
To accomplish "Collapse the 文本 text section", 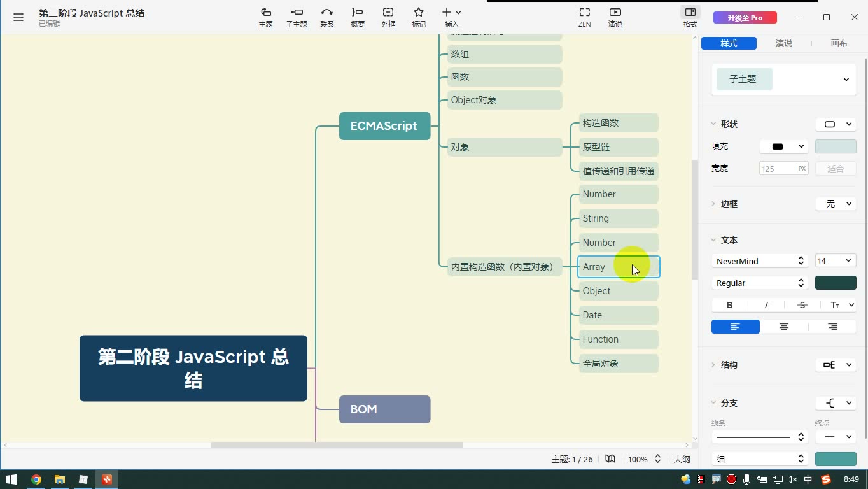I will 713,240.
